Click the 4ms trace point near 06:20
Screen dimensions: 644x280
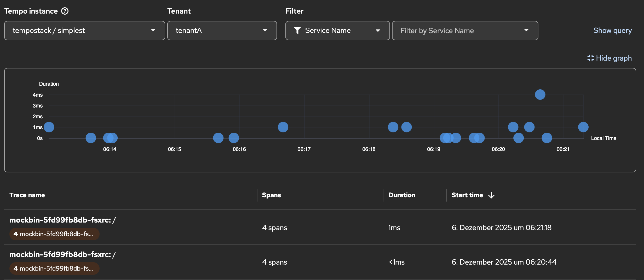click(x=540, y=95)
